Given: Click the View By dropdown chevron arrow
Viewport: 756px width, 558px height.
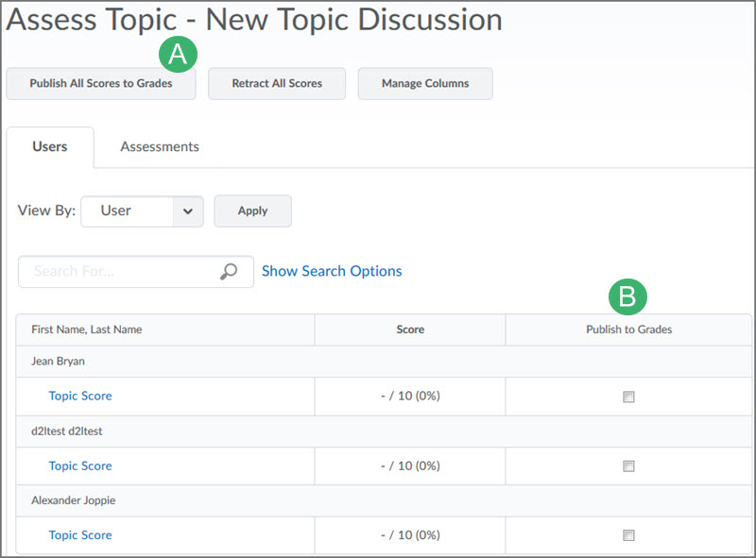Looking at the screenshot, I should (x=188, y=211).
